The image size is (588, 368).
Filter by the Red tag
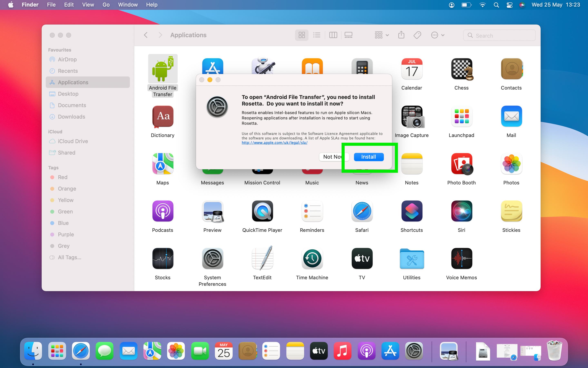[x=88, y=177]
